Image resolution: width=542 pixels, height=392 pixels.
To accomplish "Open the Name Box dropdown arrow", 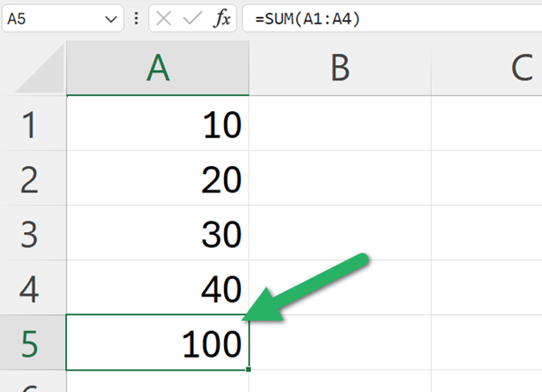I will point(111,18).
